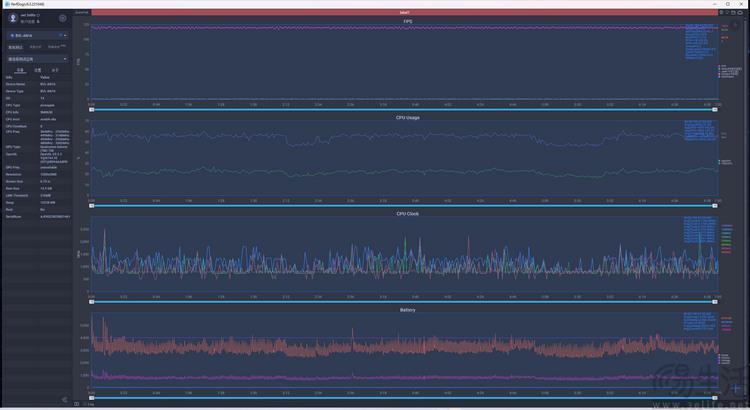Open the app selection dropdown below the mode tabs

tap(37, 58)
